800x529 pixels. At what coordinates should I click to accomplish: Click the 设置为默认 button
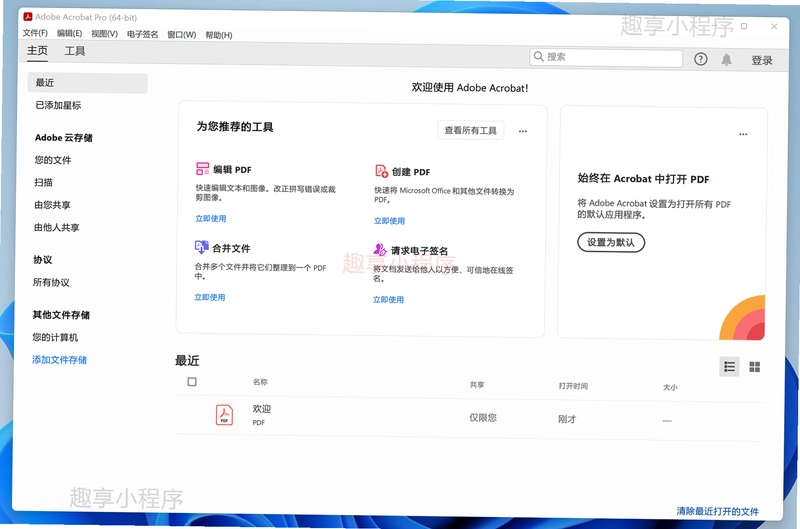(x=611, y=242)
